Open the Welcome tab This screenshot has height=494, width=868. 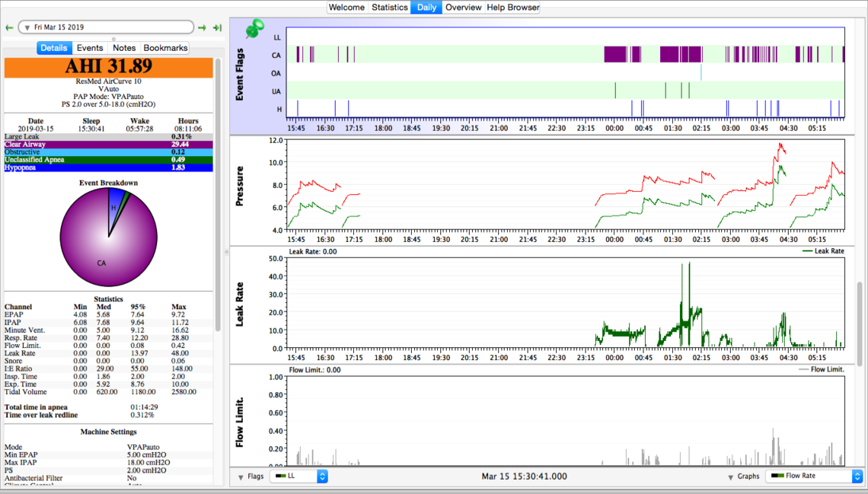(x=346, y=7)
